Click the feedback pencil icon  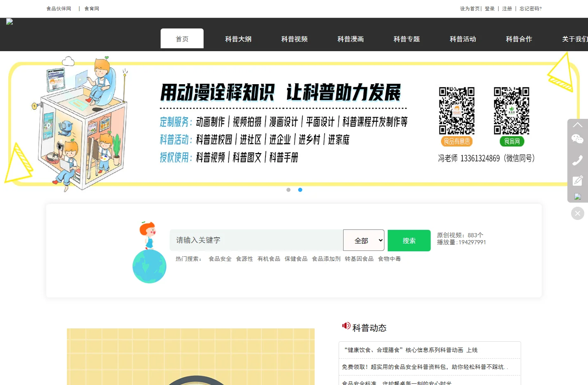pos(578,180)
